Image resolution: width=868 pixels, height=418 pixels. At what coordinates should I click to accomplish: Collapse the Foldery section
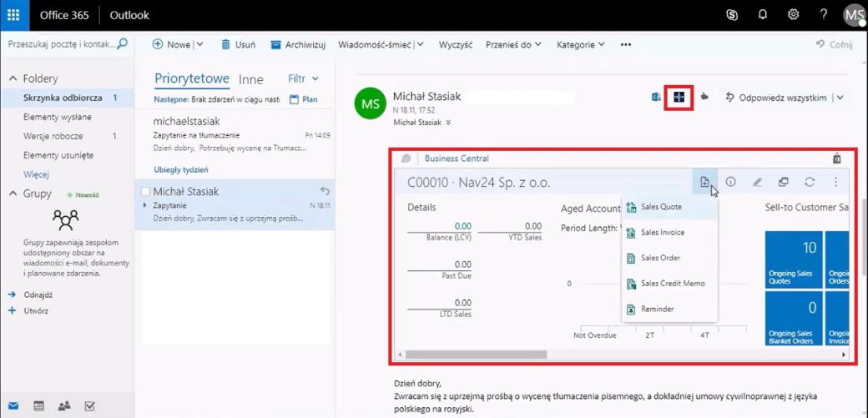[13, 79]
